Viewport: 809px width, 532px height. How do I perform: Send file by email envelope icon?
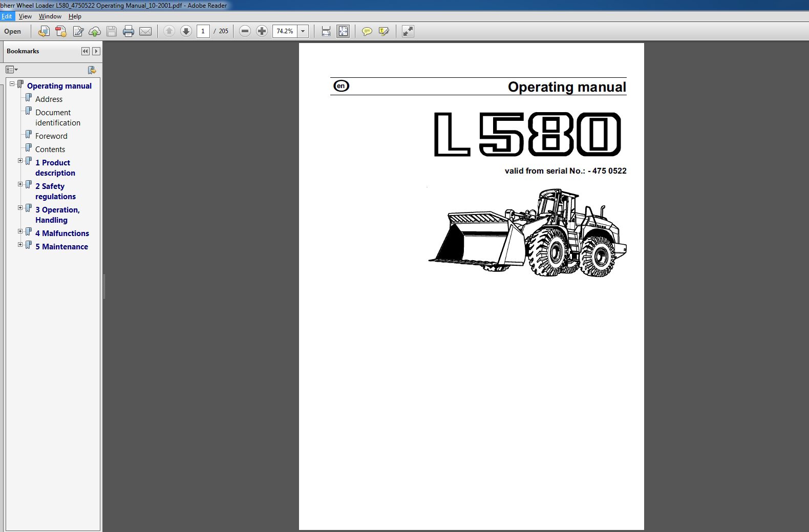tap(145, 32)
